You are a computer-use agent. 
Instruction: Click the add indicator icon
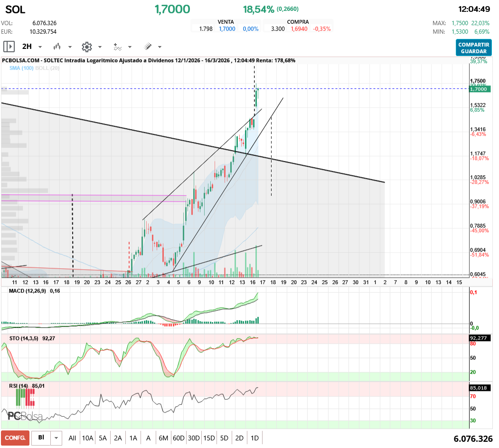pyautogui.click(x=117, y=47)
